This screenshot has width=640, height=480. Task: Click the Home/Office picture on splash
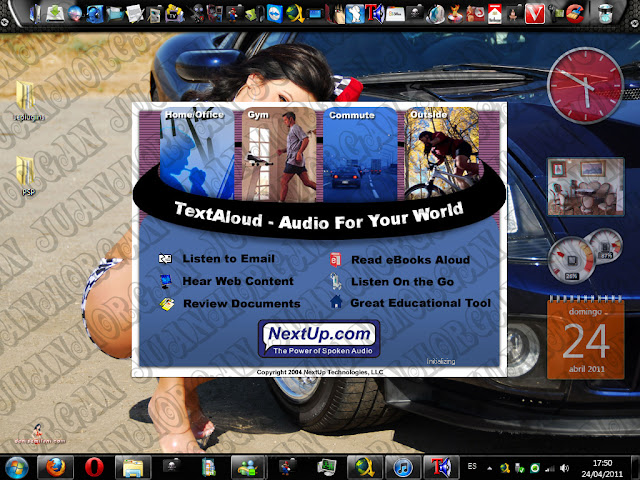coord(197,153)
